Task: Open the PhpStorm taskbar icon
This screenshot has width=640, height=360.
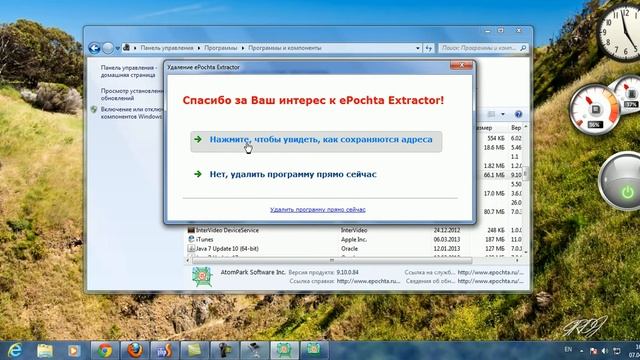Action: (164, 350)
